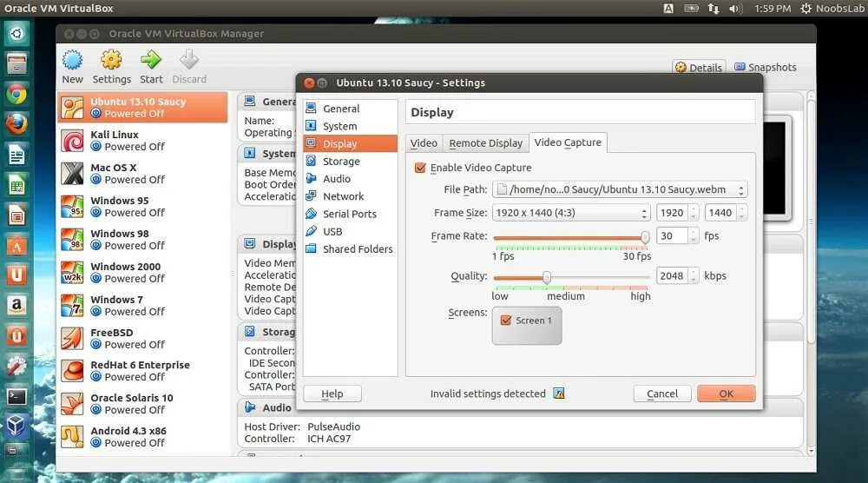868x483 pixels.
Task: Select the Windows 98 virtual machine
Action: 143,239
